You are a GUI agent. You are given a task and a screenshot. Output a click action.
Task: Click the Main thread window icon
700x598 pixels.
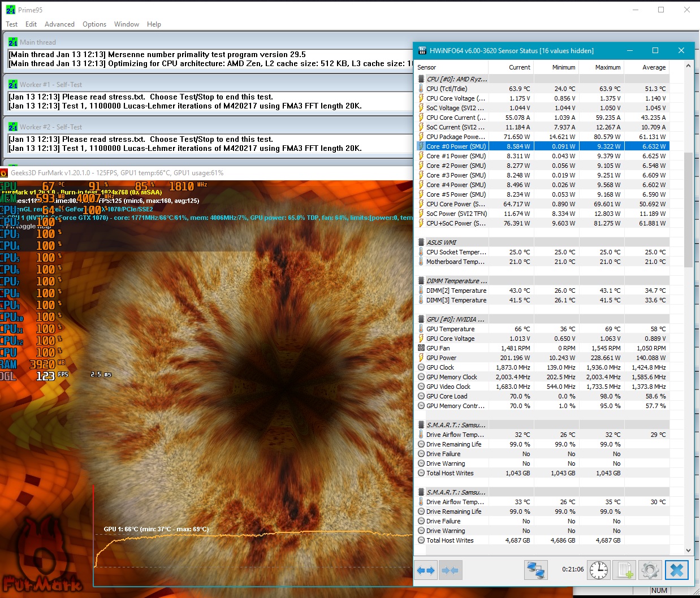[x=13, y=42]
